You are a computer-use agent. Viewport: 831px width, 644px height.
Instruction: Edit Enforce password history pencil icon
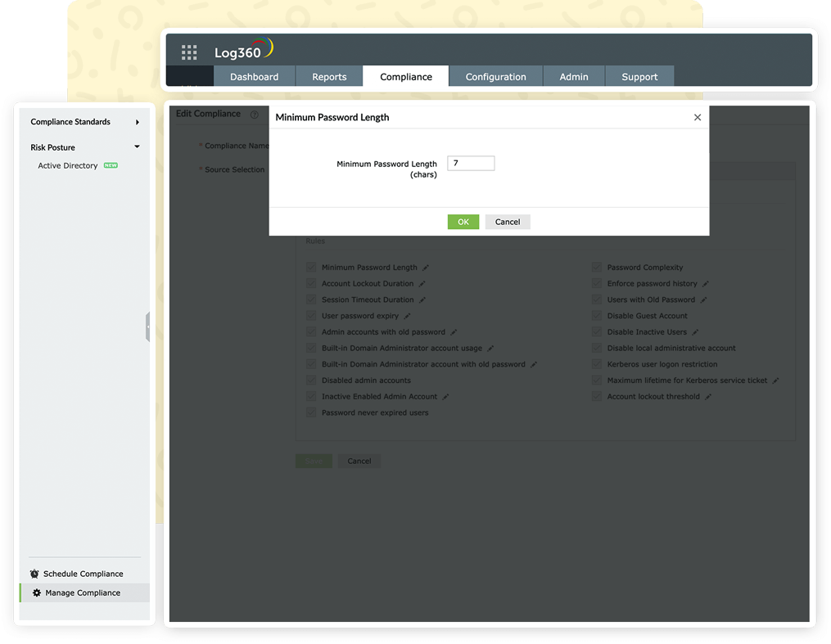pos(706,284)
